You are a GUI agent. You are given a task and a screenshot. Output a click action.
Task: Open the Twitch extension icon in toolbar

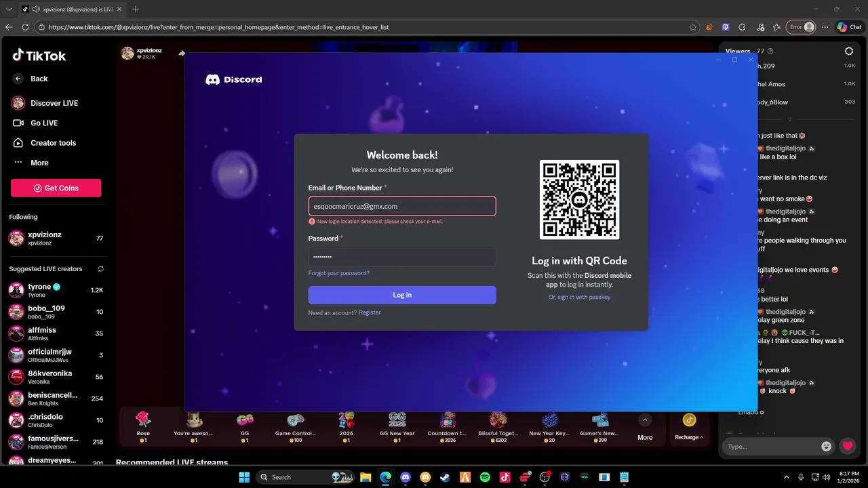point(726,27)
